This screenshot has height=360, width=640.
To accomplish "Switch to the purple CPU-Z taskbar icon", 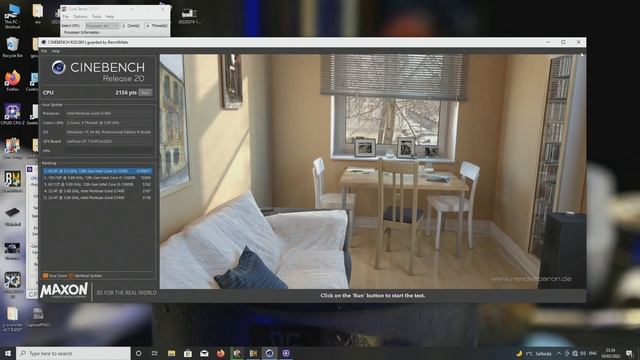I will click(x=286, y=353).
